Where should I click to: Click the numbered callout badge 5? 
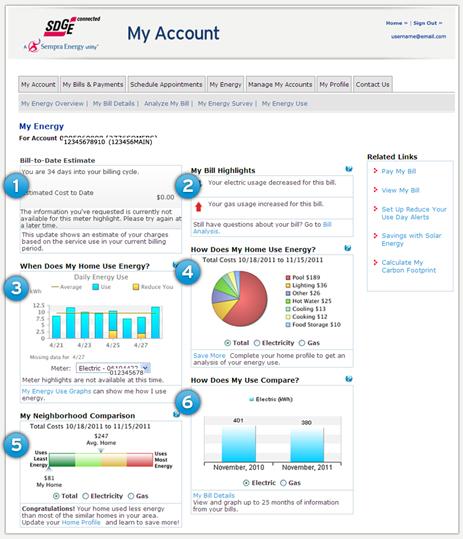click(16, 445)
